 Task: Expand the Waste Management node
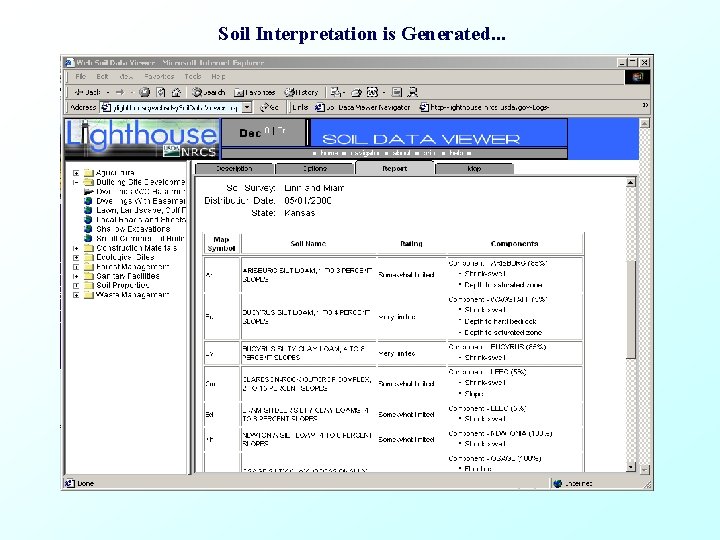point(76,295)
